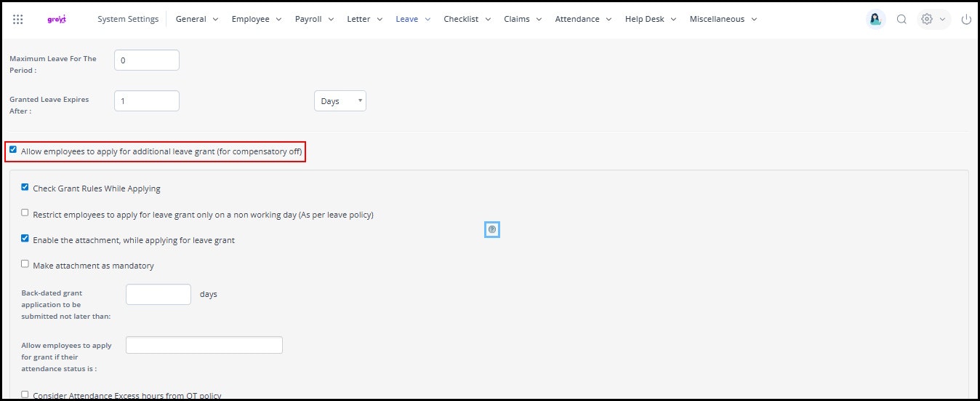This screenshot has height=401, width=980.
Task: Open the user profile avatar
Action: pos(876,20)
